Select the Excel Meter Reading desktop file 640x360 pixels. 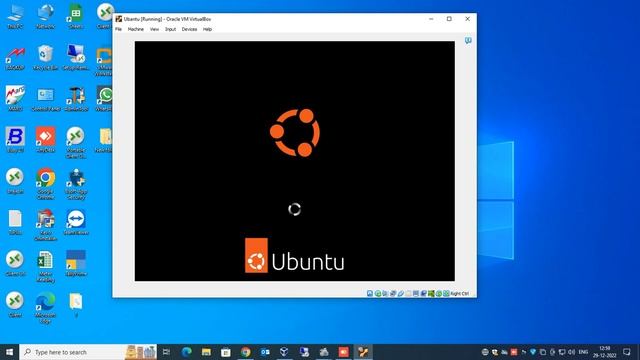(45, 266)
